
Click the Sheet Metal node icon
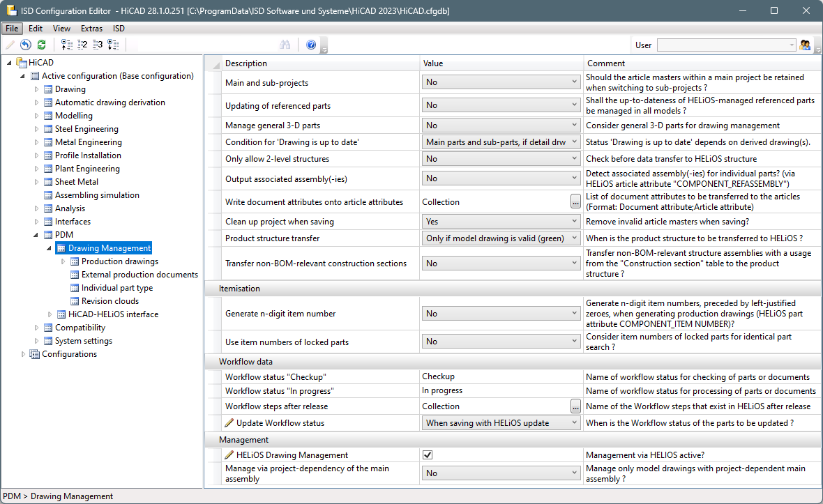[48, 182]
